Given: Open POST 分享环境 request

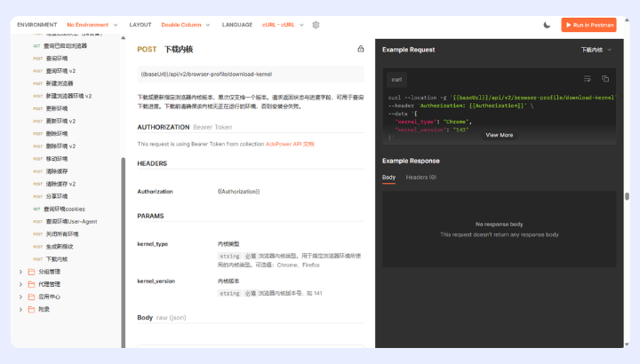Looking at the screenshot, I should (x=51, y=196).
